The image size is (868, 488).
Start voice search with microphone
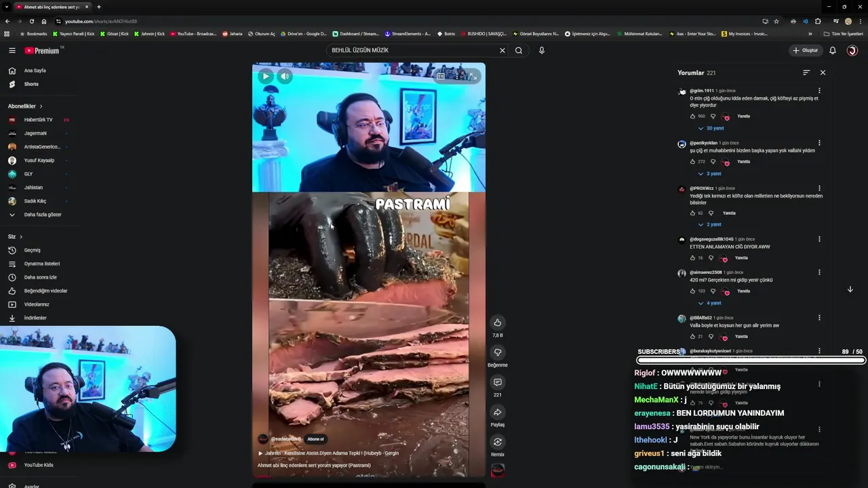[541, 50]
